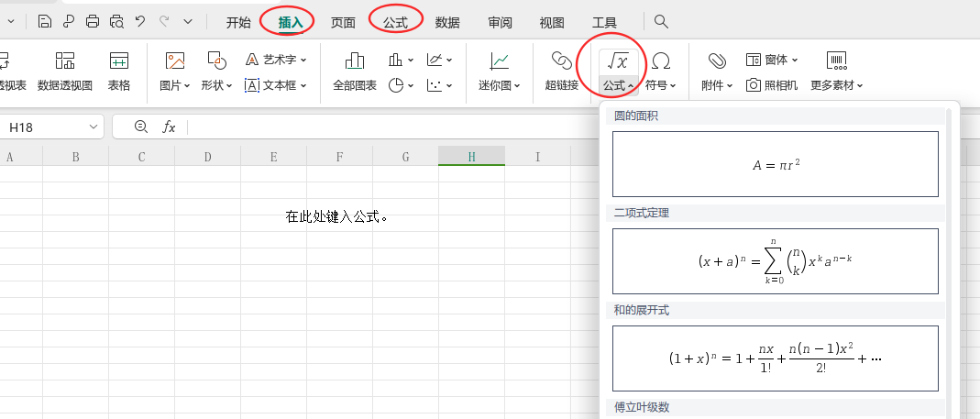This screenshot has height=419, width=980.
Task: Open the 窗体 form controls dropdown
Action: pyautogui.click(x=772, y=60)
